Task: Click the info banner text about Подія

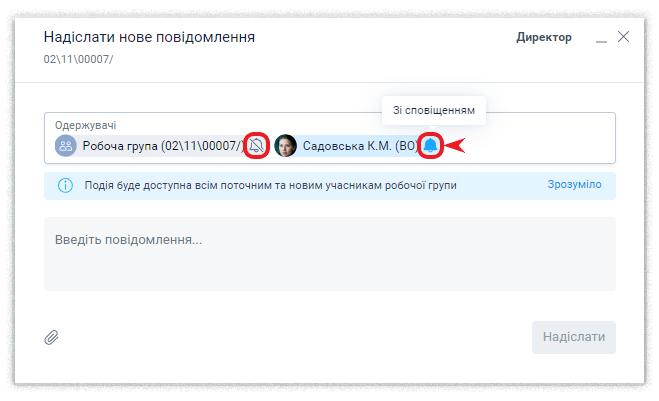Action: 270,186
